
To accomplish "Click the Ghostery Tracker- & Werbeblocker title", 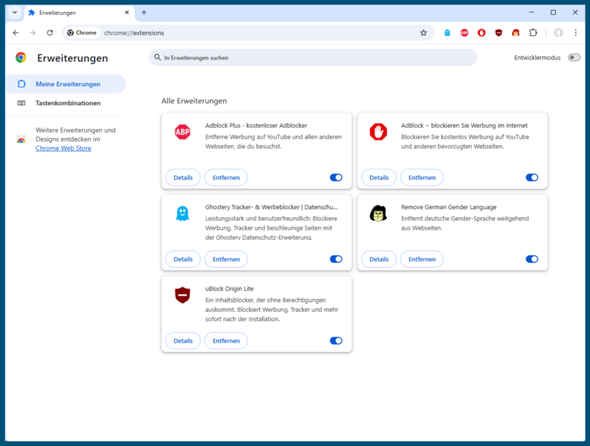I will (271, 207).
